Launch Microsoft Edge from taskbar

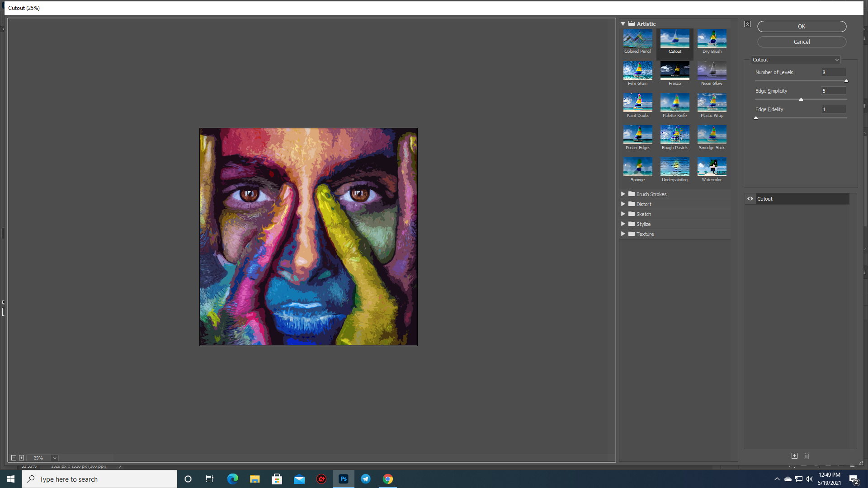(232, 479)
